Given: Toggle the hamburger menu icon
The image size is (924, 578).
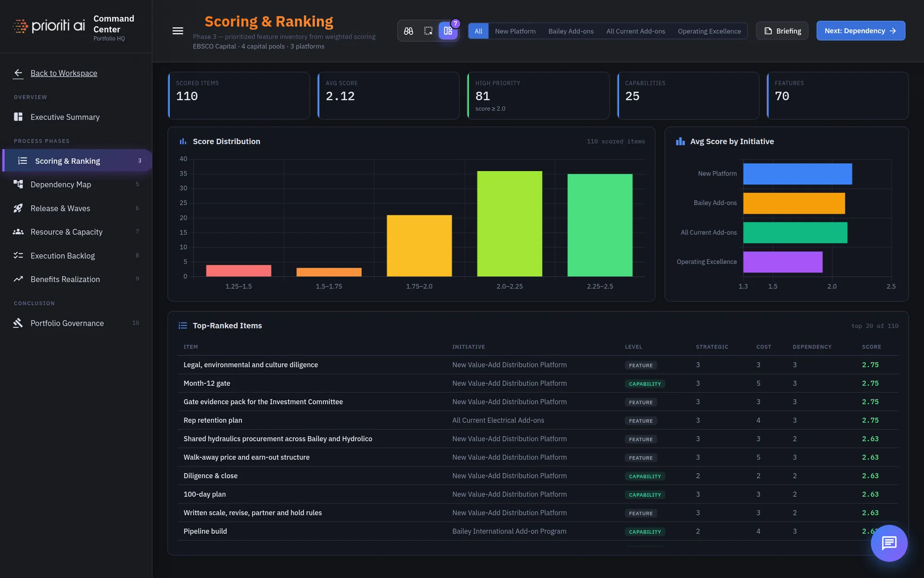Looking at the screenshot, I should click(x=178, y=31).
